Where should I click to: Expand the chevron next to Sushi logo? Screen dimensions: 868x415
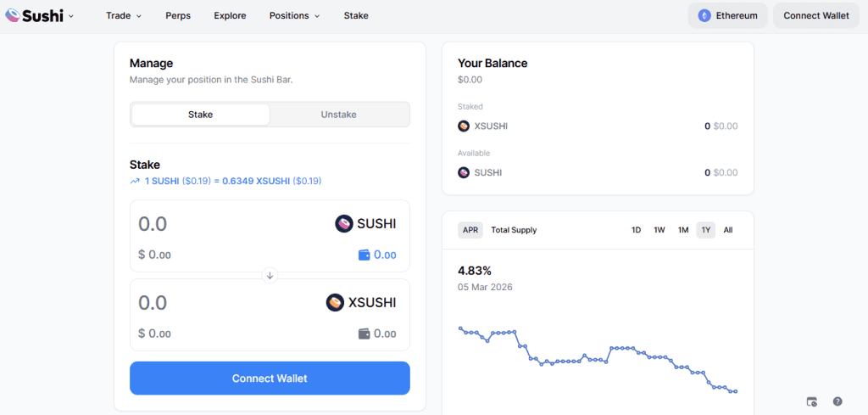[x=71, y=16]
